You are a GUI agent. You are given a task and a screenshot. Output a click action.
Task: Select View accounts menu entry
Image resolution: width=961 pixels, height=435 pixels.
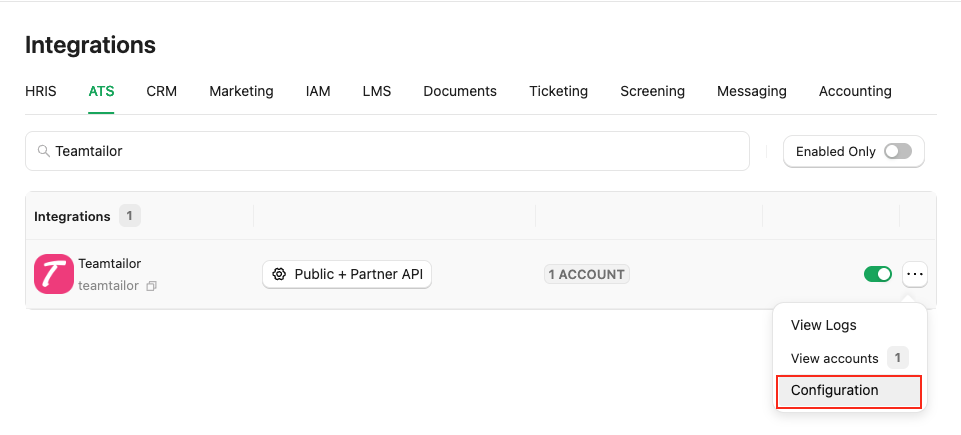pyautogui.click(x=850, y=358)
